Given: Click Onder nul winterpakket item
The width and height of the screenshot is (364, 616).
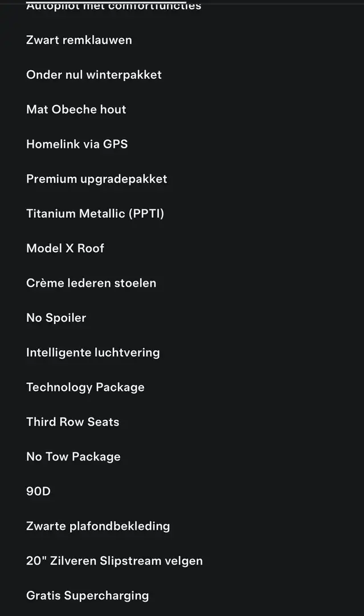Looking at the screenshot, I should tap(94, 75).
